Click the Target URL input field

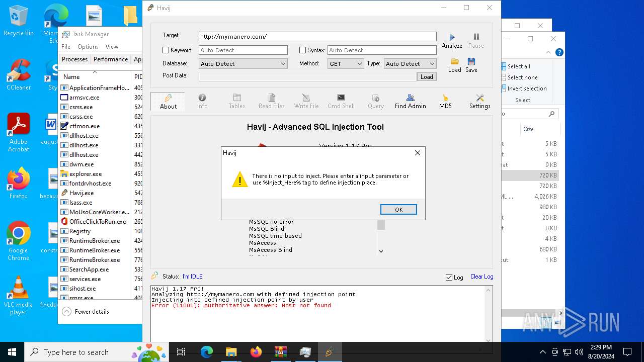[x=317, y=37]
